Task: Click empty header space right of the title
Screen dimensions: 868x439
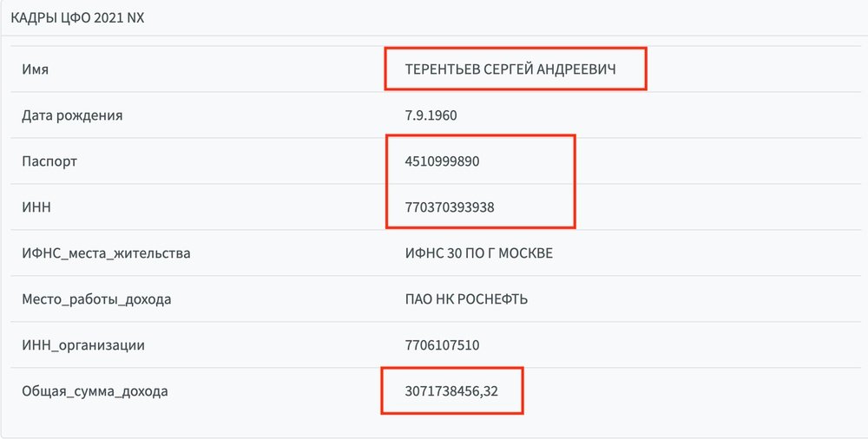Action: 521,17
